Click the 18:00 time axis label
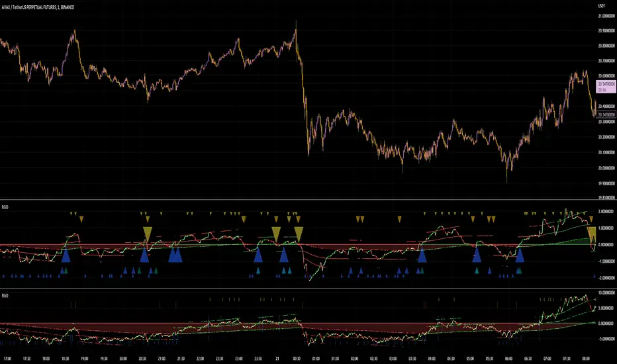This screenshot has height=364, width=617. click(x=46, y=359)
